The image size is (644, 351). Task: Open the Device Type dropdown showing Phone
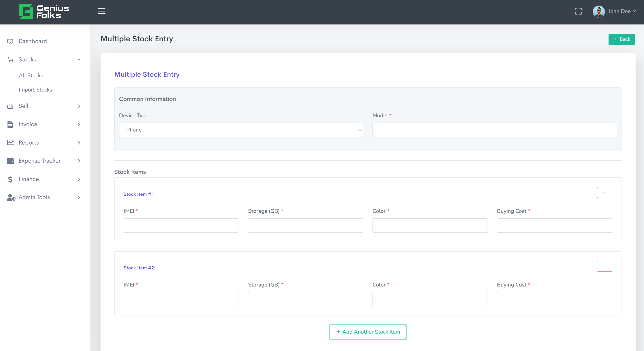(x=241, y=130)
